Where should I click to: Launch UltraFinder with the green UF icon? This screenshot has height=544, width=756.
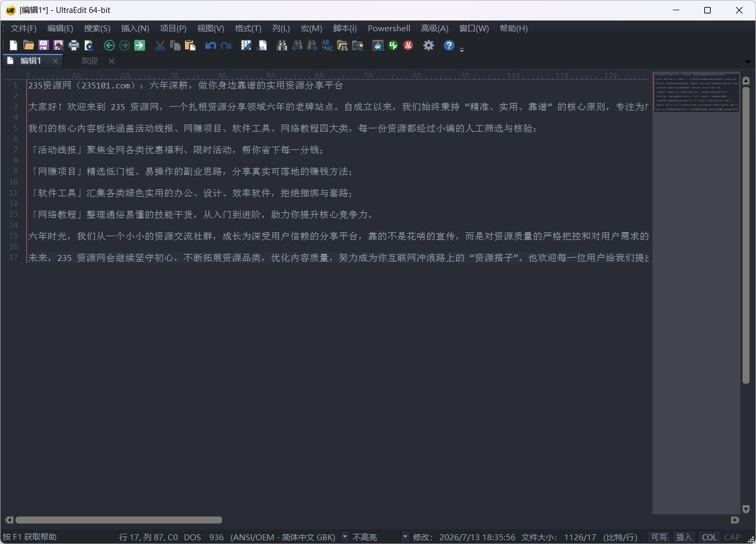393,46
